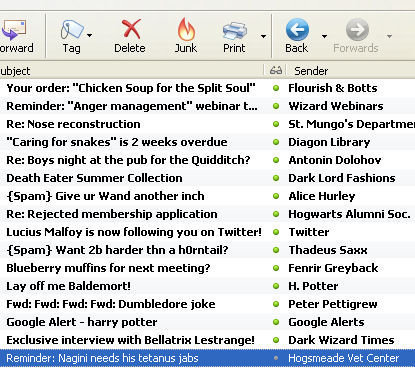Toggle read dot for Wizard Webinars email

click(x=276, y=106)
